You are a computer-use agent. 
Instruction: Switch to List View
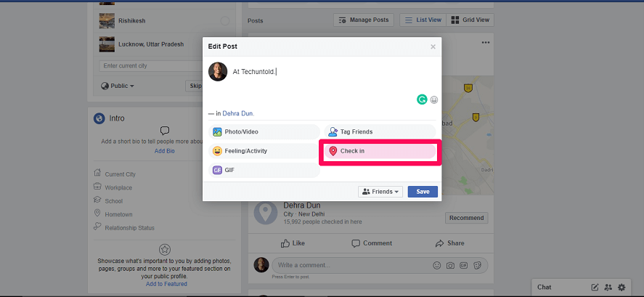(x=423, y=20)
